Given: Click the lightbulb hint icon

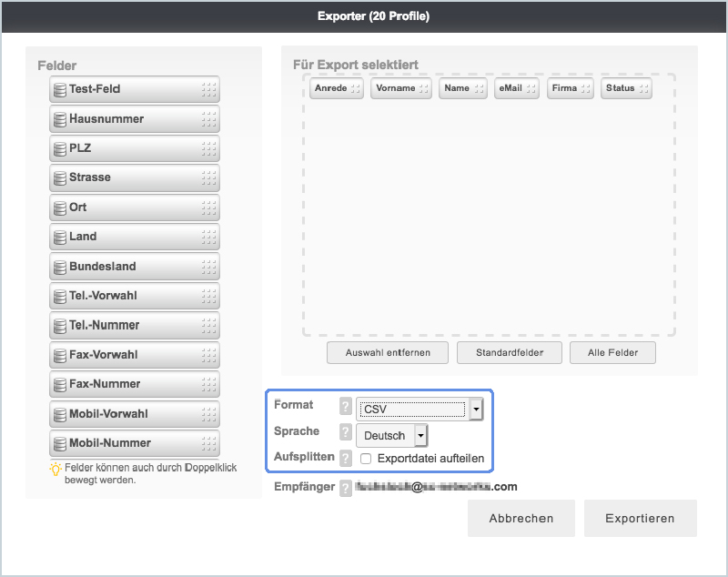Looking at the screenshot, I should point(55,468).
